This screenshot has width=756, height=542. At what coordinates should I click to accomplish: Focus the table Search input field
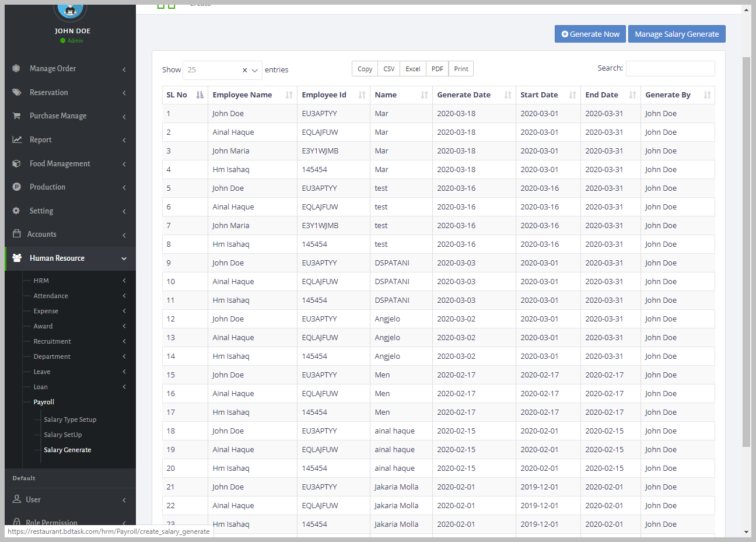pos(670,68)
